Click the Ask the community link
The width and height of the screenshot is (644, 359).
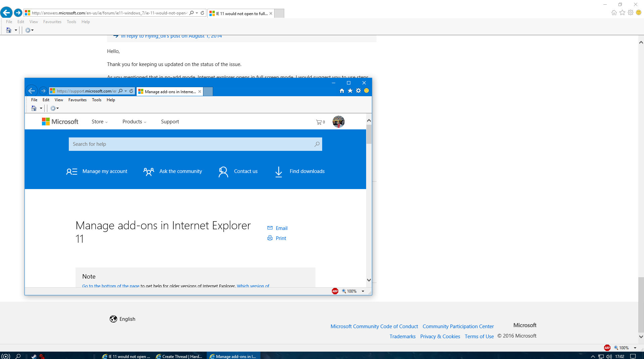181,171
